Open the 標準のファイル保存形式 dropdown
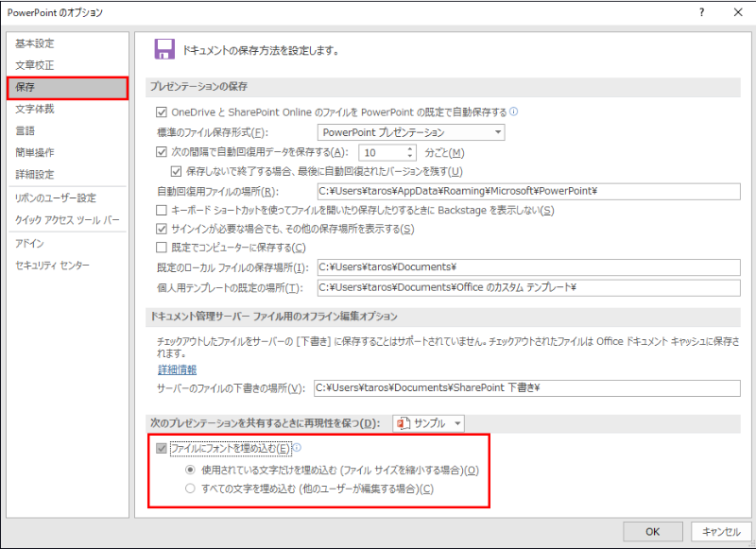 coord(410,132)
